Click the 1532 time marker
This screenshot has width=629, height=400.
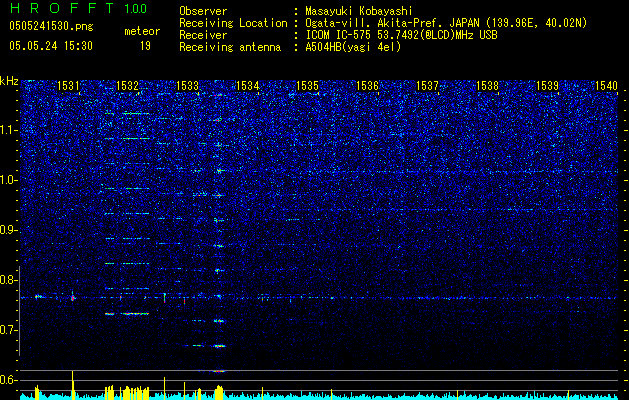click(127, 85)
